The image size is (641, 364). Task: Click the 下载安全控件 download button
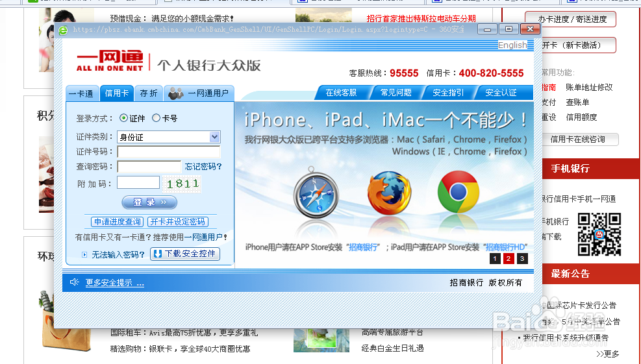click(x=185, y=254)
